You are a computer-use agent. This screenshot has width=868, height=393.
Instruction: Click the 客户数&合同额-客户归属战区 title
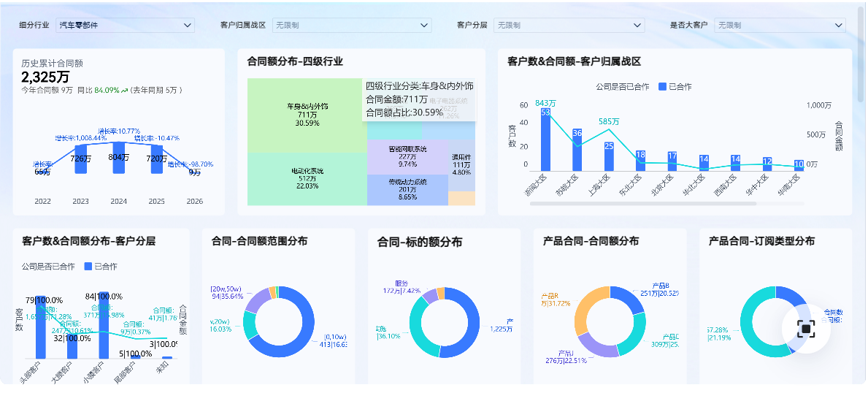click(574, 61)
